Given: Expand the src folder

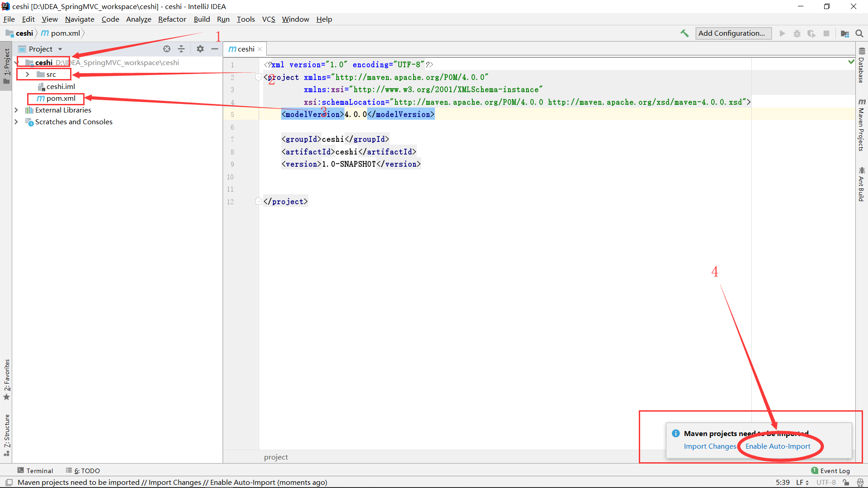Looking at the screenshot, I should pyautogui.click(x=27, y=75).
